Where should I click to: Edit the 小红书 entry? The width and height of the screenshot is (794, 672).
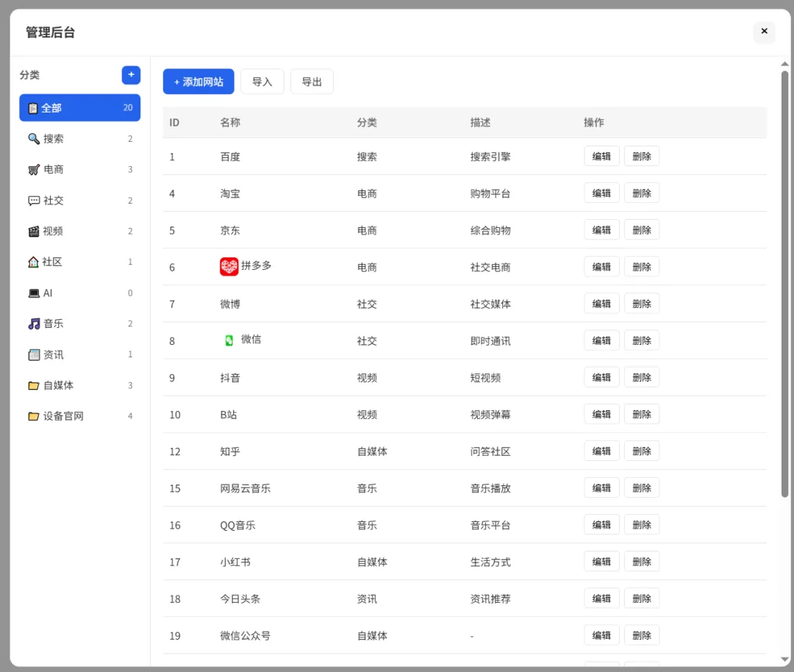coord(601,562)
